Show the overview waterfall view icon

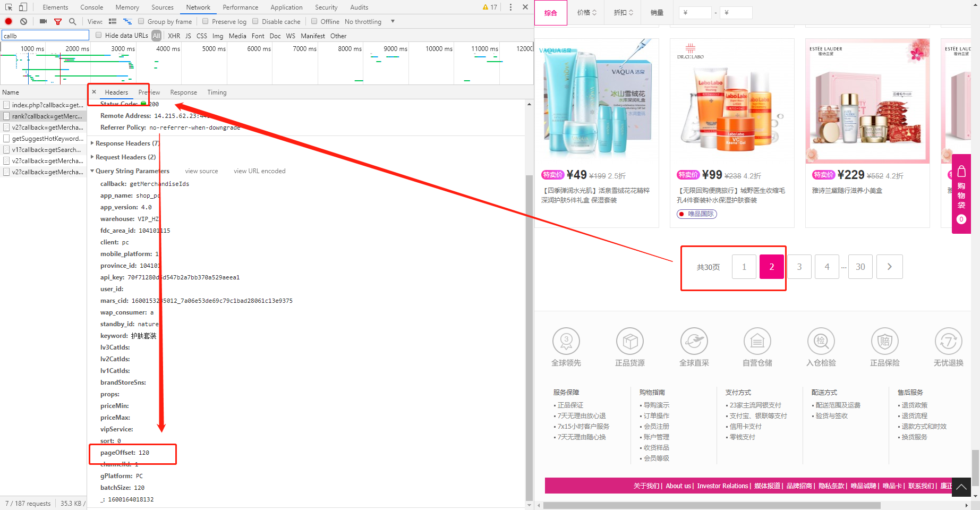tap(127, 21)
